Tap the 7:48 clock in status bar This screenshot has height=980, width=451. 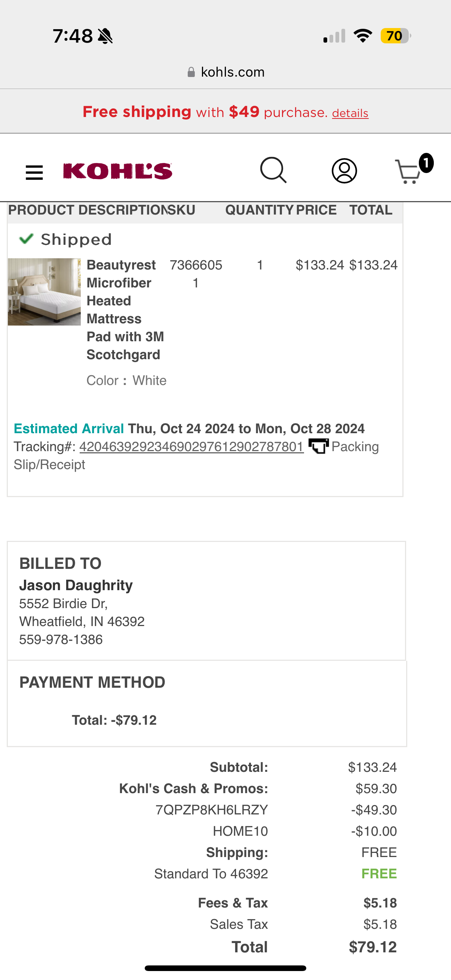click(x=72, y=36)
